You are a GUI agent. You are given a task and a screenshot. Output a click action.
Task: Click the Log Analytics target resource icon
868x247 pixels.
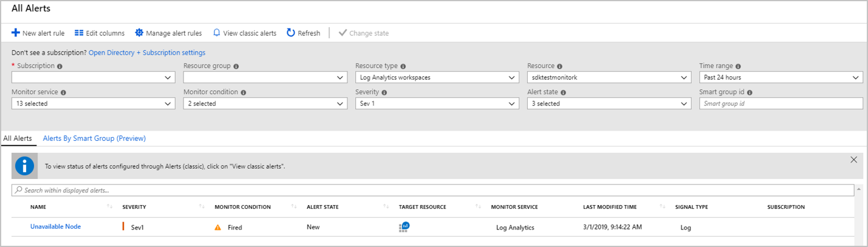pyautogui.click(x=405, y=227)
